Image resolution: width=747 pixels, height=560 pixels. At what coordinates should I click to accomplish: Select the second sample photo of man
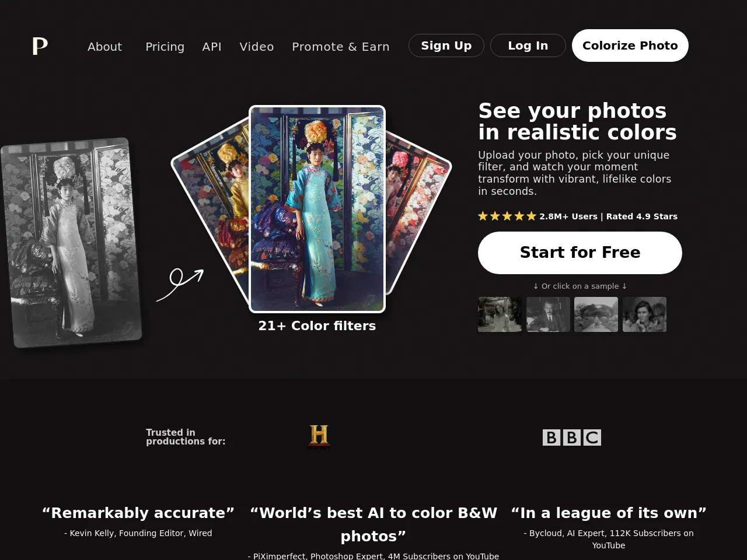[548, 314]
